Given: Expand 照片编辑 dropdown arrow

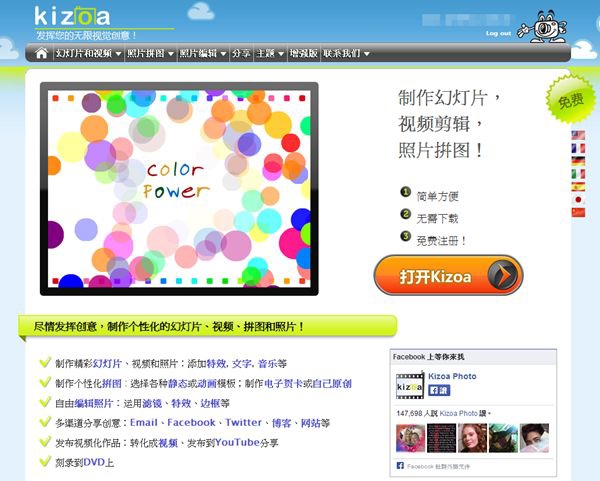Looking at the screenshot, I should 223,54.
